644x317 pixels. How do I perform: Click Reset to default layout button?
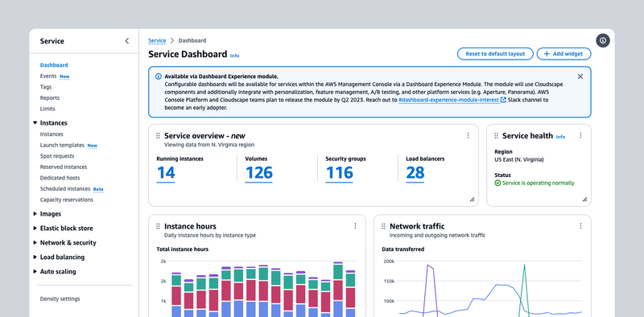(x=495, y=54)
